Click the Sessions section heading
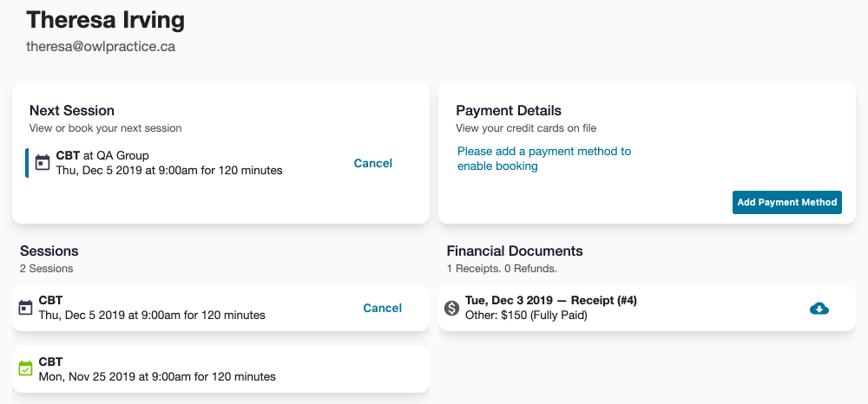The image size is (868, 404). pyautogui.click(x=49, y=251)
